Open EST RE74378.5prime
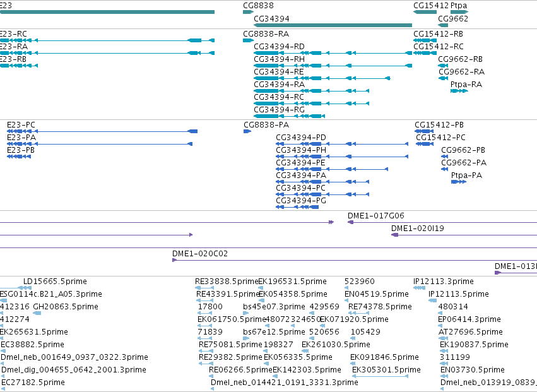The height and width of the screenshot is (392, 537). coord(380,307)
